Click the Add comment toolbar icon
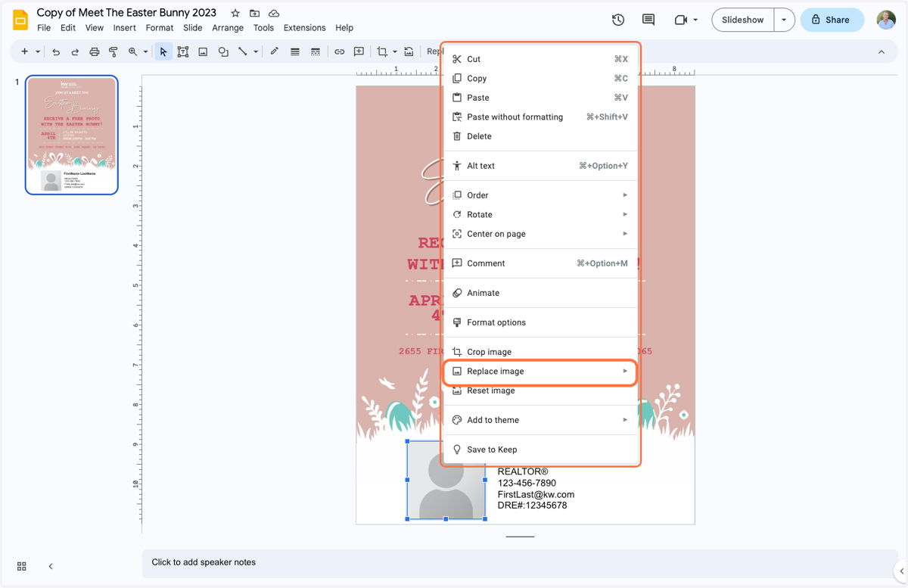 click(x=359, y=51)
